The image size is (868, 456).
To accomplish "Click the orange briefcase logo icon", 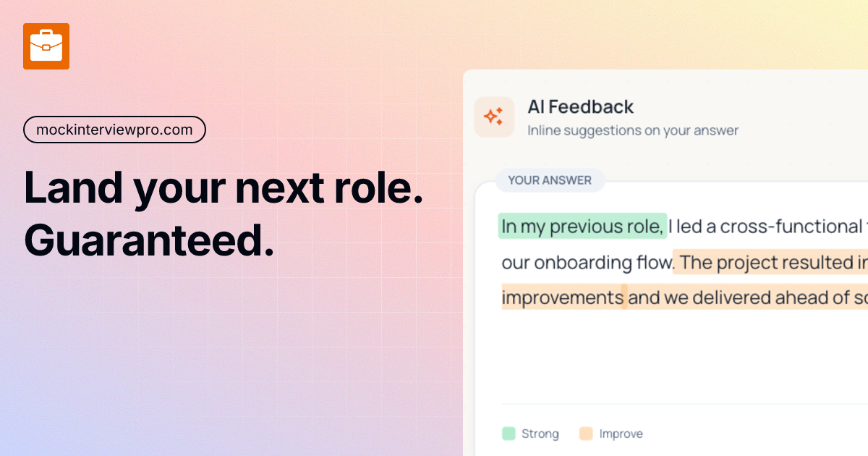I will (46, 46).
